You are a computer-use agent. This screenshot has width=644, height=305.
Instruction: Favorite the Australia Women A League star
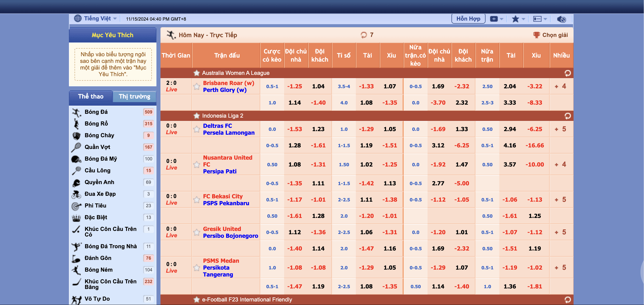[x=196, y=73]
